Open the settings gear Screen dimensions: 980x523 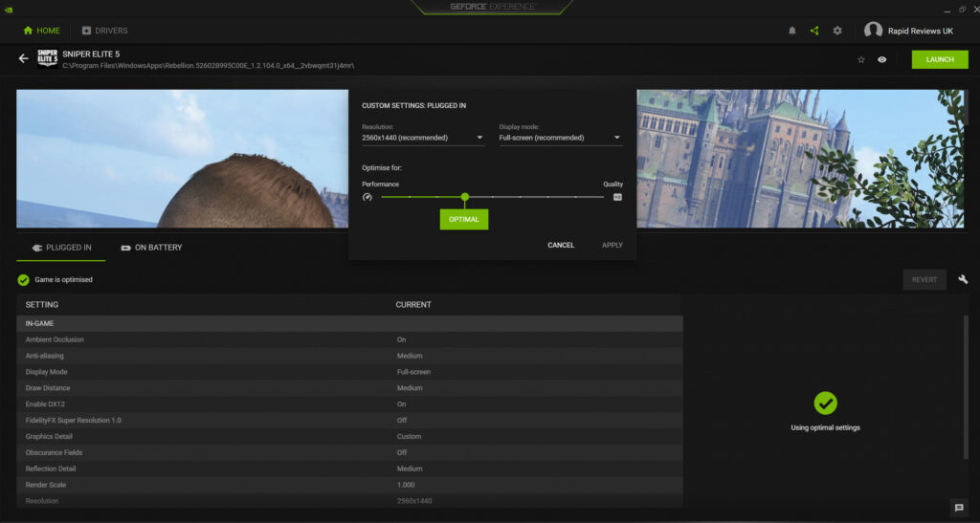coord(837,31)
